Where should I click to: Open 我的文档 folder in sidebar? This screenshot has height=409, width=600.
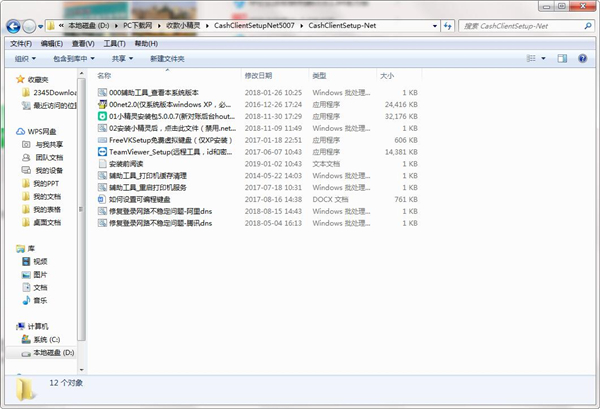(41, 196)
